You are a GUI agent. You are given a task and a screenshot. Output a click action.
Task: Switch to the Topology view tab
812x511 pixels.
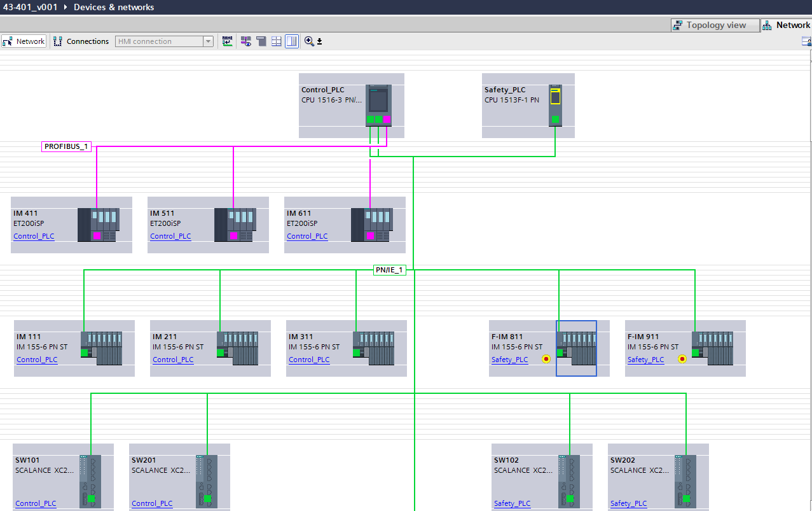click(715, 25)
